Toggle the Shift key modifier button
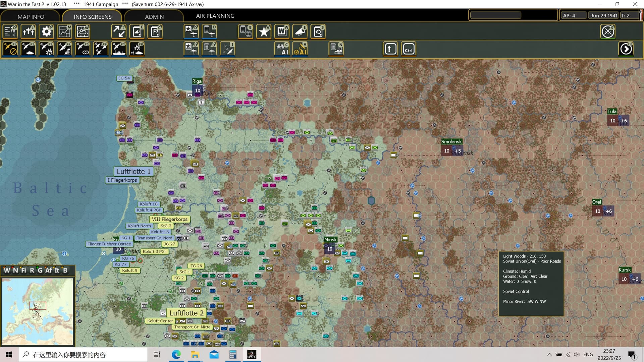 pyautogui.click(x=390, y=49)
